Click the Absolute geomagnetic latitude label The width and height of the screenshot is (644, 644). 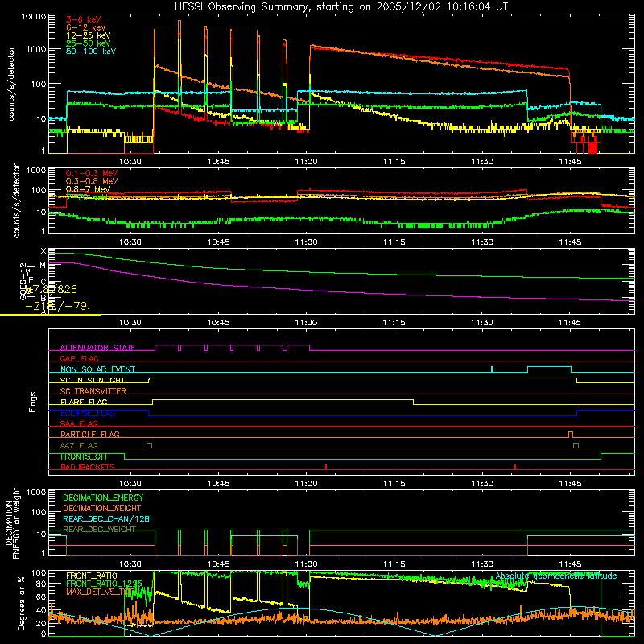[x=556, y=576]
